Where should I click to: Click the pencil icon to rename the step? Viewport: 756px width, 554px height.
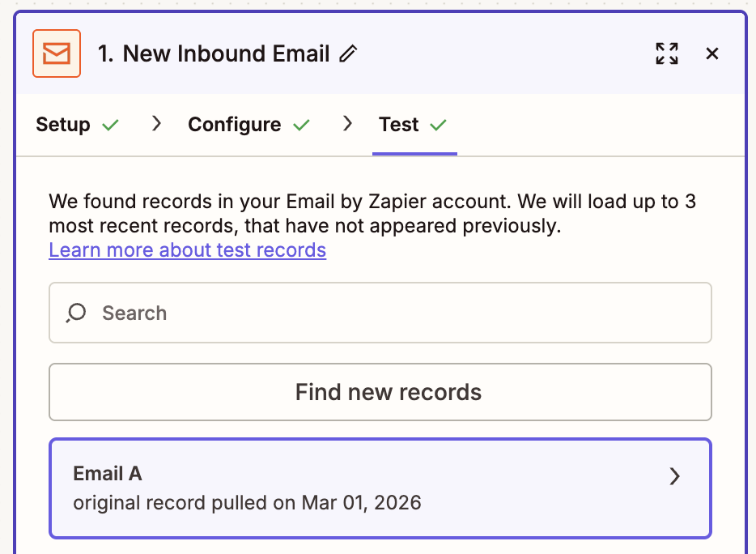point(347,53)
